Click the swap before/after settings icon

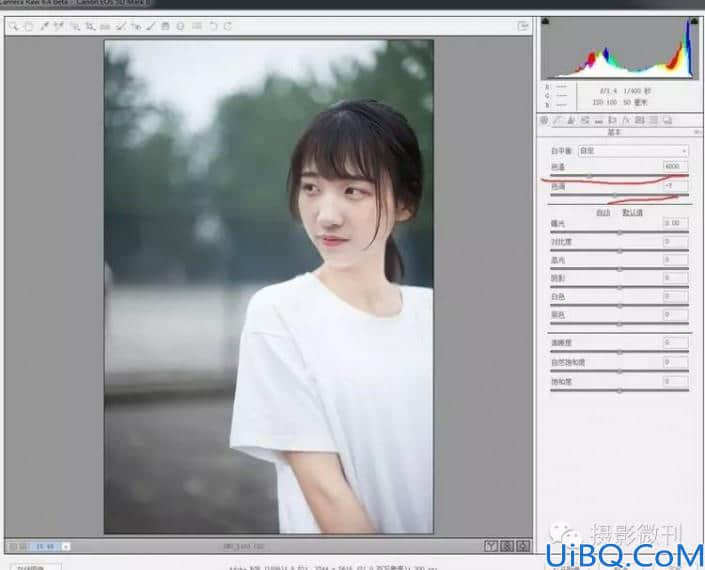(507, 546)
